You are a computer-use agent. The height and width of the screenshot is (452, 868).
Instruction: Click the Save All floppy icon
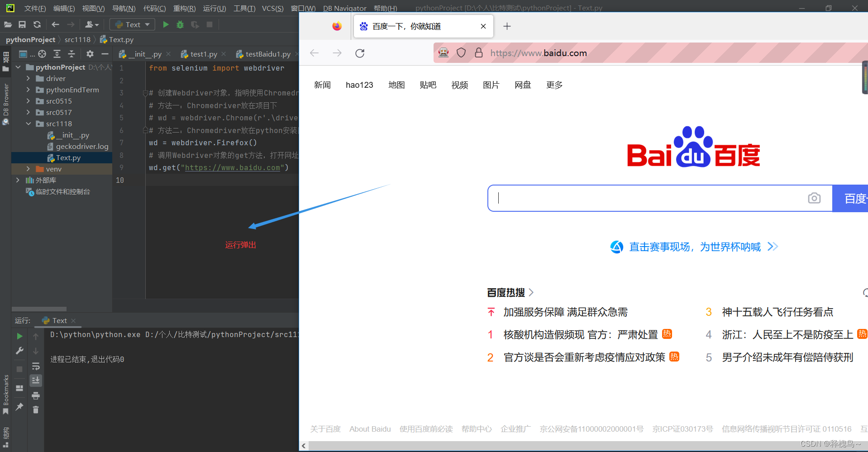click(x=22, y=24)
